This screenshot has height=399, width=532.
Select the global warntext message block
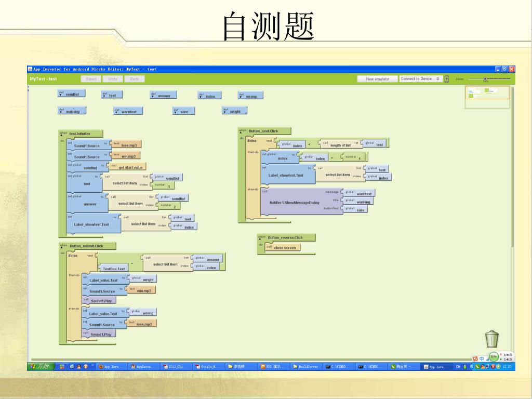[x=360, y=193]
